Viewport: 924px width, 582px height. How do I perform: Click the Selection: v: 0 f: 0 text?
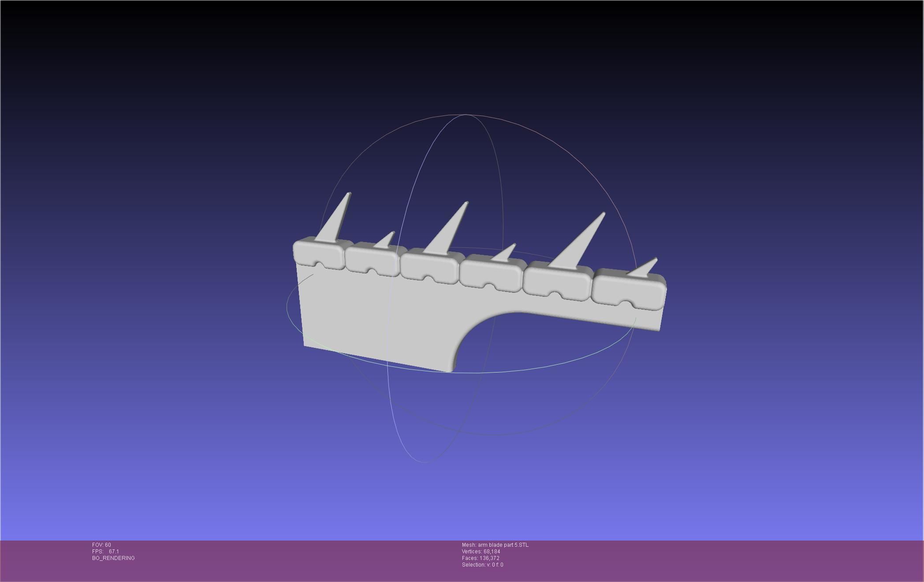482,565
